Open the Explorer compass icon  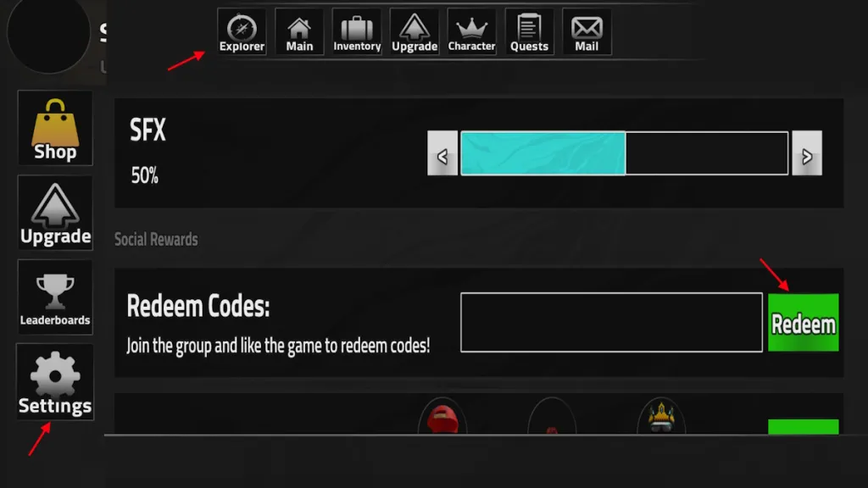(242, 32)
